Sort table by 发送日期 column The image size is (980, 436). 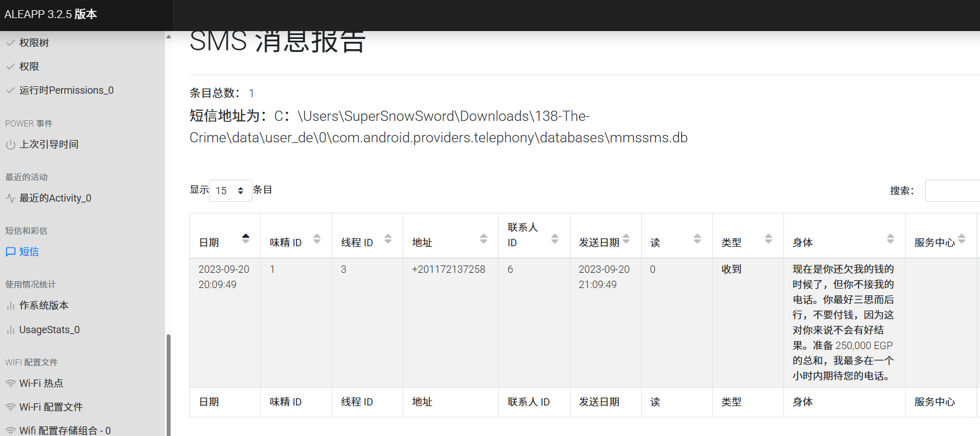click(x=606, y=236)
